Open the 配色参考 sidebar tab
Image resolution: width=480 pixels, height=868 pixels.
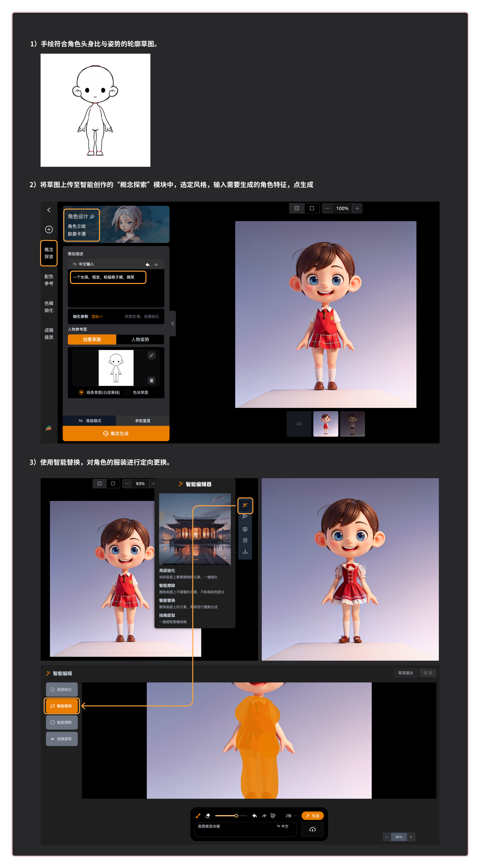pos(49,280)
